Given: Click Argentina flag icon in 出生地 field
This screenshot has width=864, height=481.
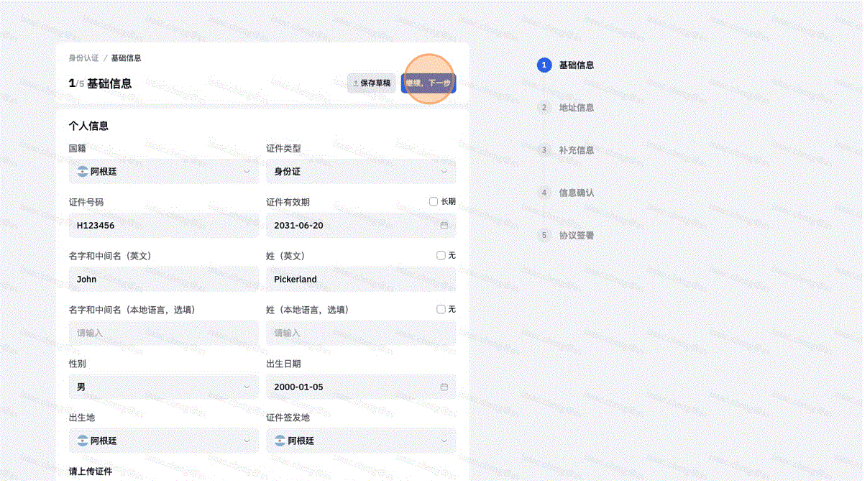Looking at the screenshot, I should coord(83,440).
